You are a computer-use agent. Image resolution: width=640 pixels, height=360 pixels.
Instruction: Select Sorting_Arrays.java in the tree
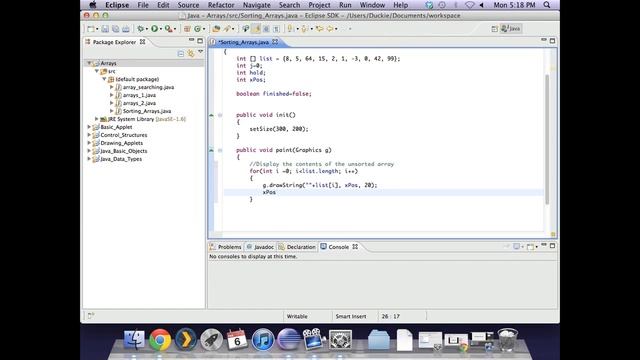click(147, 111)
